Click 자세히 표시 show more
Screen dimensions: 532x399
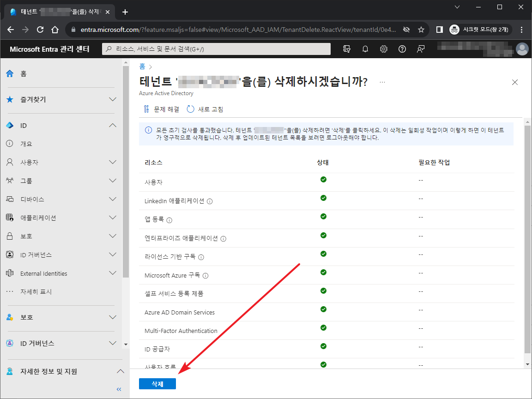36,292
